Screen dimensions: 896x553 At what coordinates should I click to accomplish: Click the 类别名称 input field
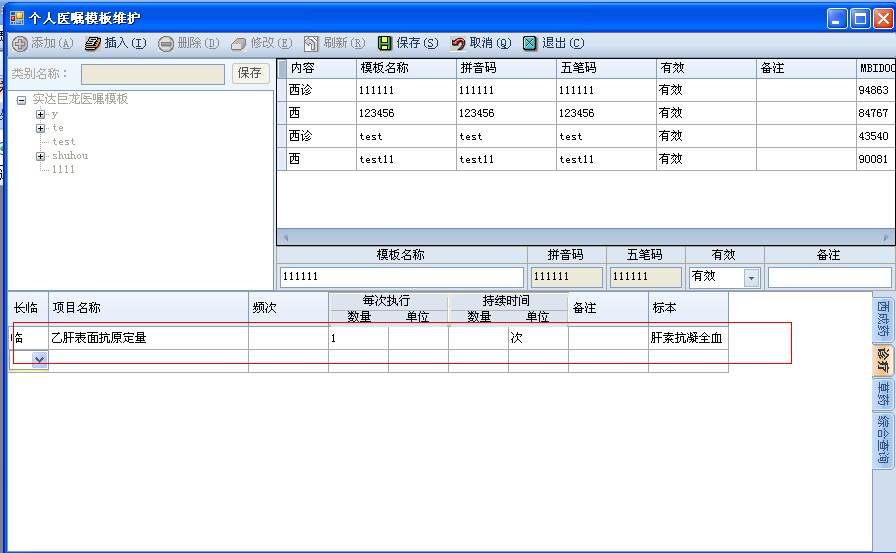tap(153, 74)
